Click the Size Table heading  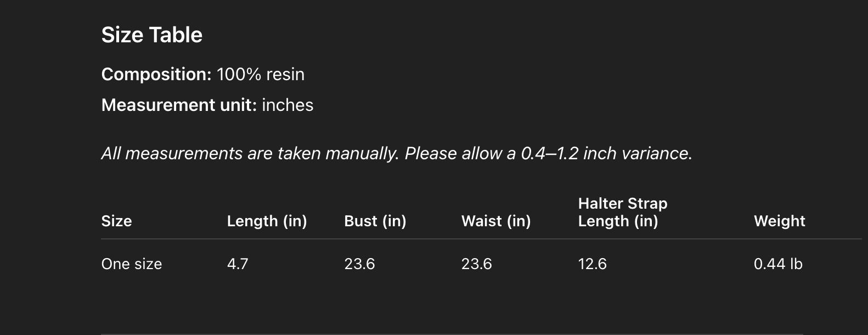(x=151, y=35)
